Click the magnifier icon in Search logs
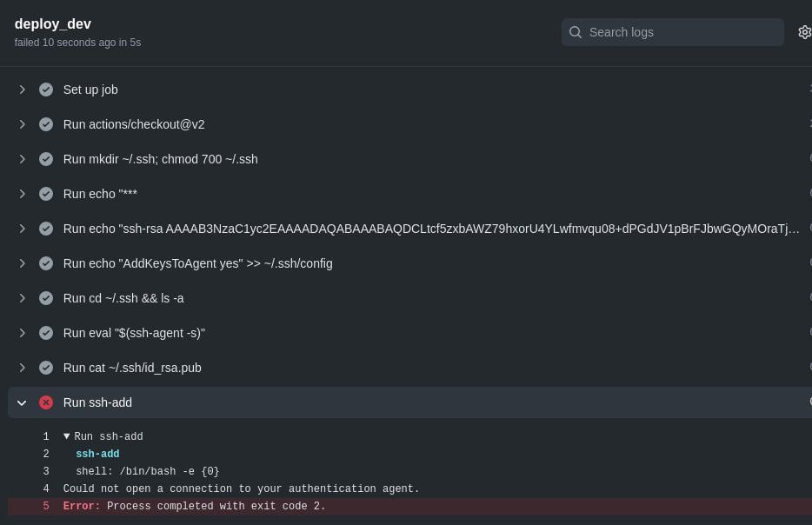The height and width of the screenshot is (525, 812). pos(575,32)
